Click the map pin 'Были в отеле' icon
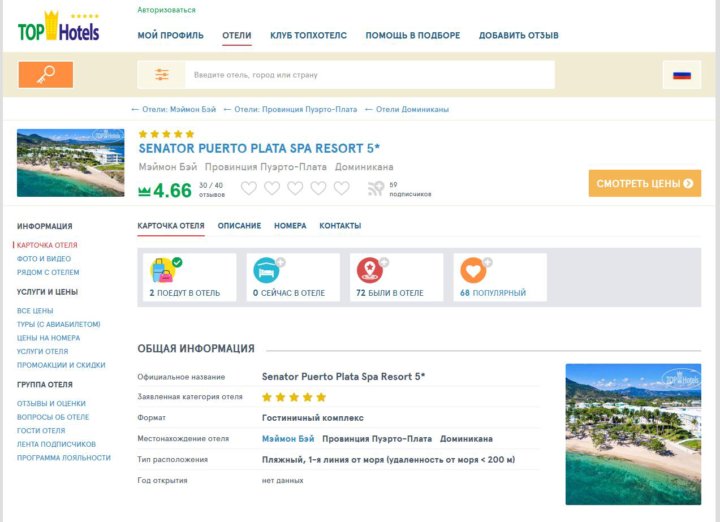Image resolution: width=720 pixels, height=522 pixels. (370, 270)
